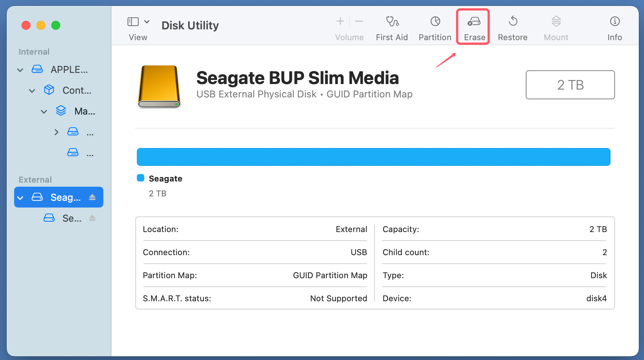Click the sidebar view icon next to View
644x360 pixels.
click(133, 21)
